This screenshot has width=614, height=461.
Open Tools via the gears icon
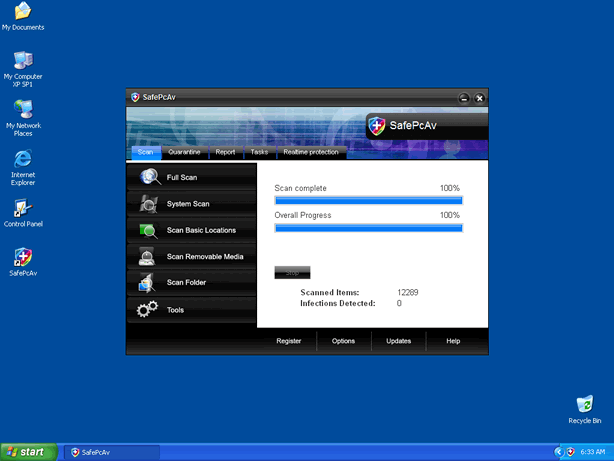coord(148,310)
